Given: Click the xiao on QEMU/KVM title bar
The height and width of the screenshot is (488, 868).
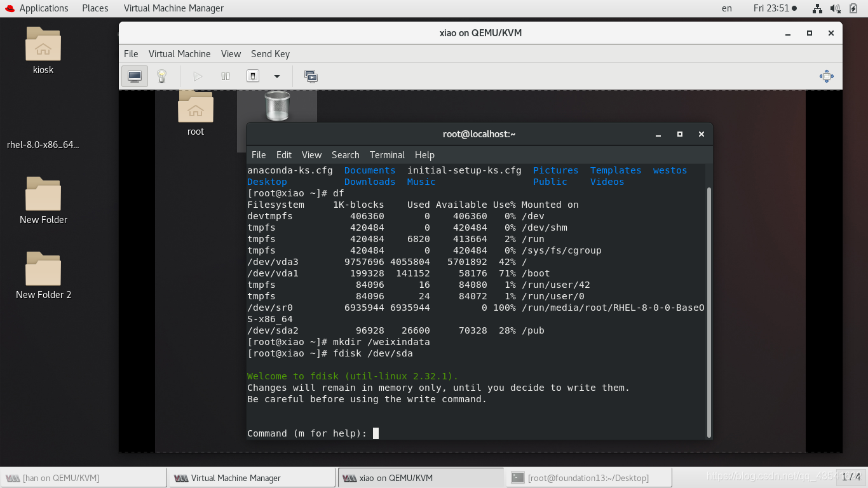Looking at the screenshot, I should (480, 33).
